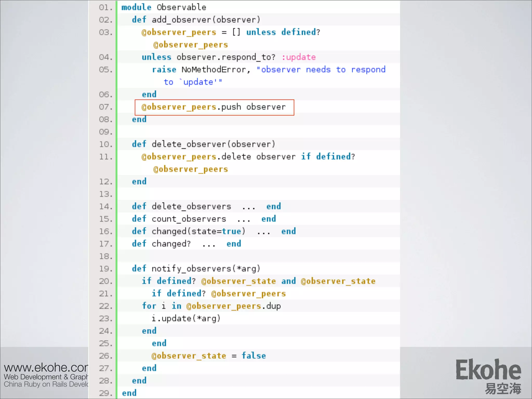The image size is (532, 399).
Task: Click the 'raise NoMethodError' line
Action: coord(269,70)
